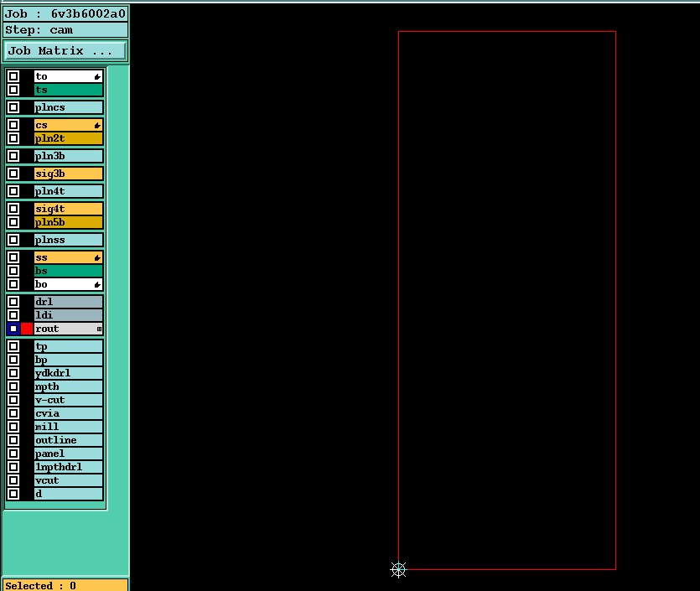
Task: Toggle display checkbox for layer pln3b
Action: click(13, 156)
